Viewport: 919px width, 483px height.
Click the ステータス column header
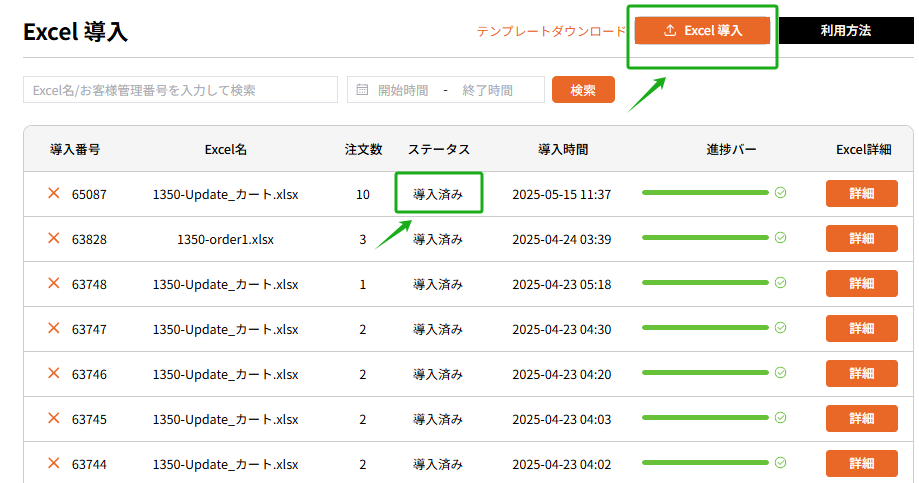(439, 149)
